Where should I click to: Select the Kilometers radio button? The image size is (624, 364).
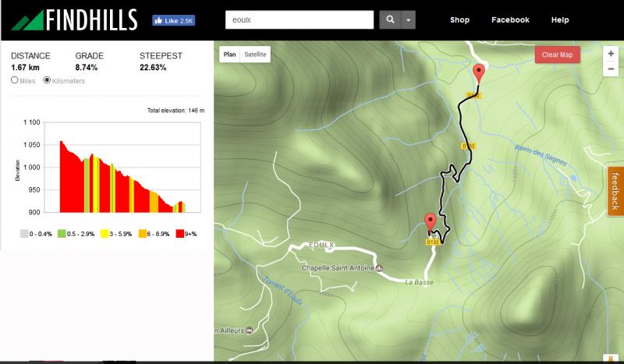point(47,80)
